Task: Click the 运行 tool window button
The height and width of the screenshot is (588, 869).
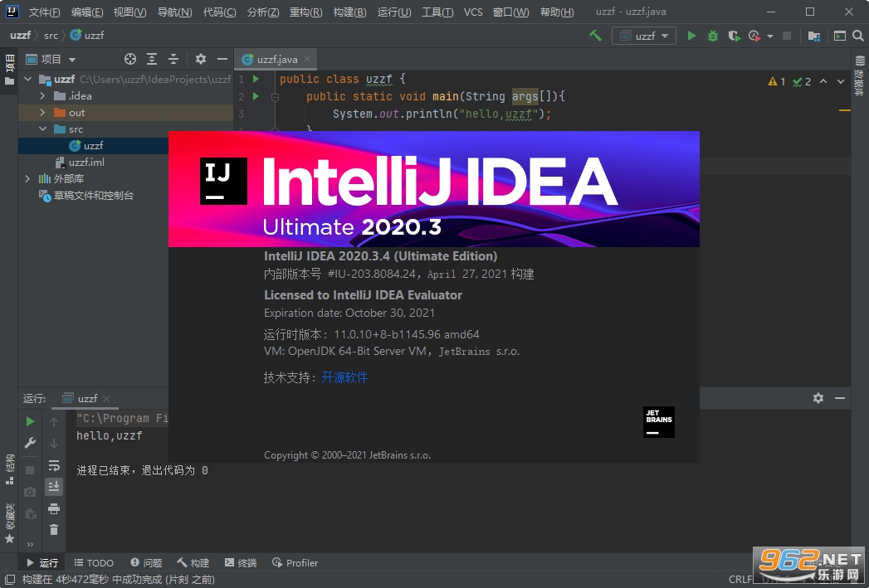Action: 42,562
